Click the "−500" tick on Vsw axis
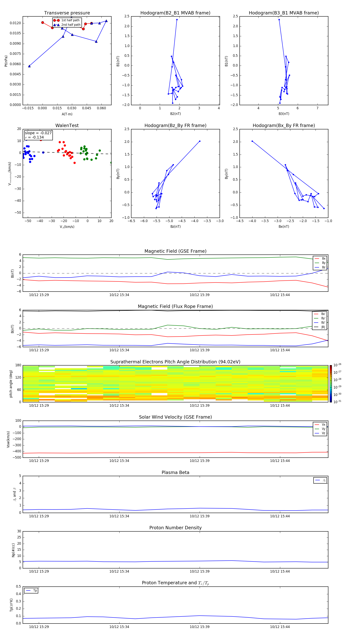This screenshot has width=351, height=644. pyautogui.click(x=17, y=457)
